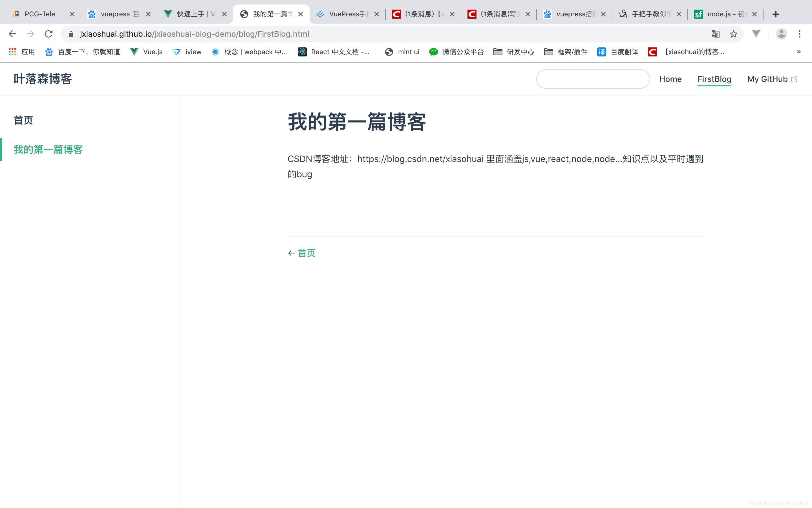This screenshot has width=812, height=508.
Task: Click the 叶落森博客 site title
Action: point(43,79)
